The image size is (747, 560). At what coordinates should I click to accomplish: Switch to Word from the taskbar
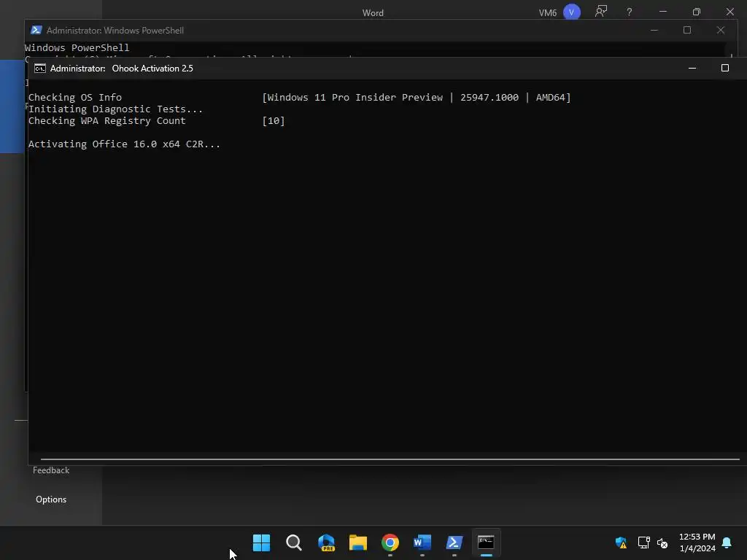pyautogui.click(x=422, y=542)
